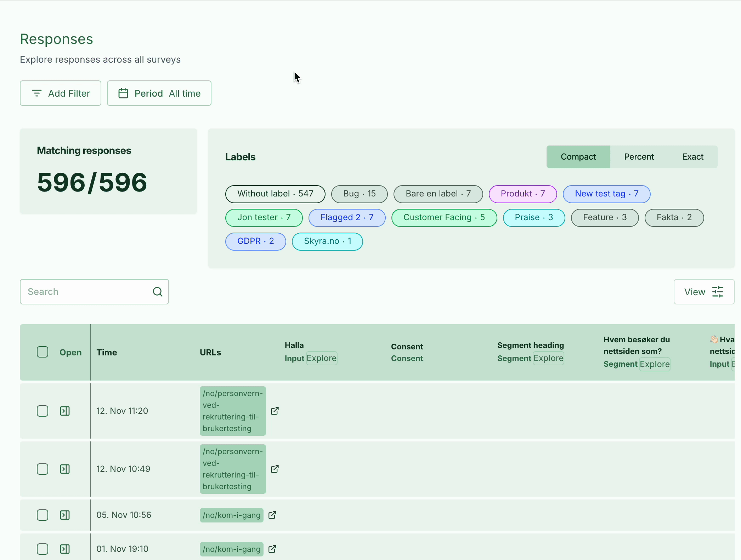Viewport: 741px width, 560px height.
Task: Click Explore under Halla column
Action: [x=322, y=358]
